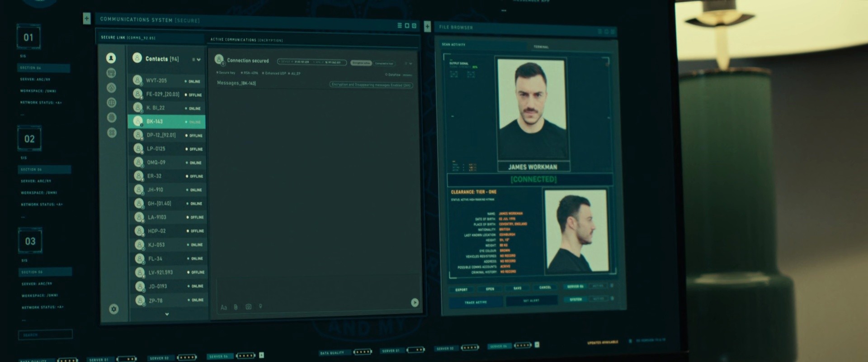This screenshot has height=362, width=868.
Task: Switch to the Terminal tab
Action: [x=541, y=47]
